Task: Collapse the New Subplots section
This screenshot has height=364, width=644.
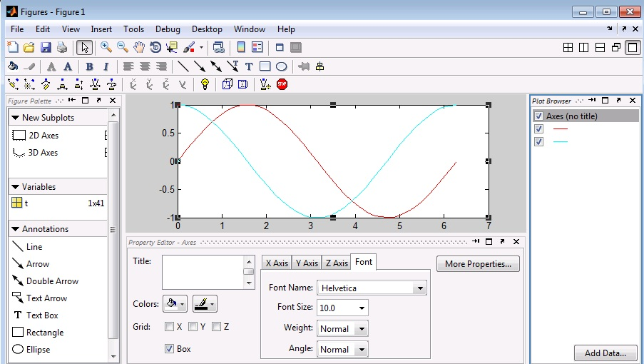Action: coord(15,118)
